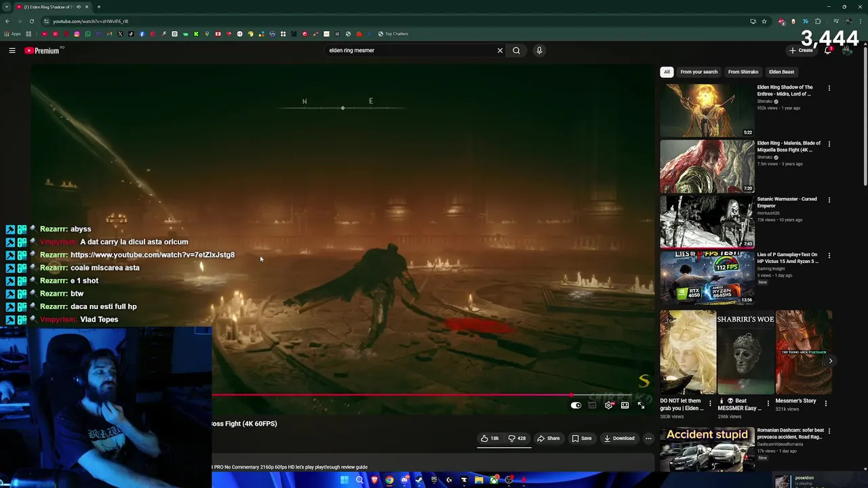This screenshot has height=488, width=868.
Task: Open the Chrome three-dot menu
Action: point(861,21)
